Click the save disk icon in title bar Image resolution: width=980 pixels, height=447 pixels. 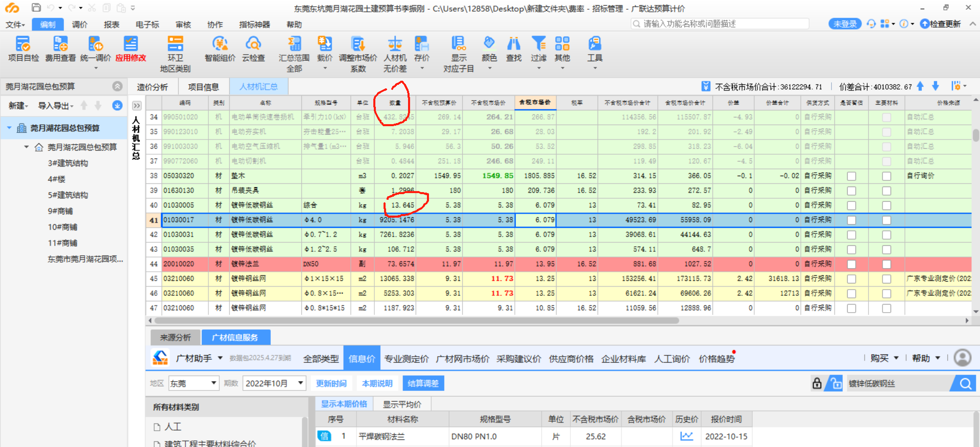click(x=36, y=8)
